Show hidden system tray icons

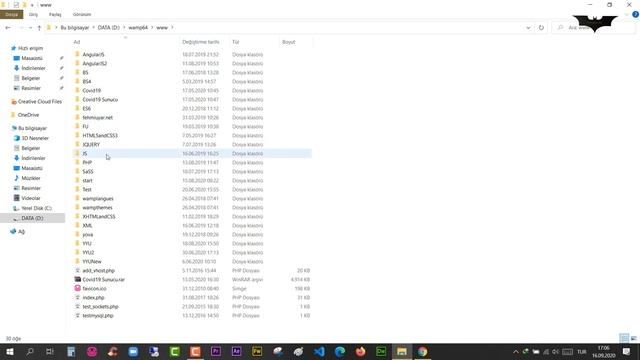pos(516,351)
